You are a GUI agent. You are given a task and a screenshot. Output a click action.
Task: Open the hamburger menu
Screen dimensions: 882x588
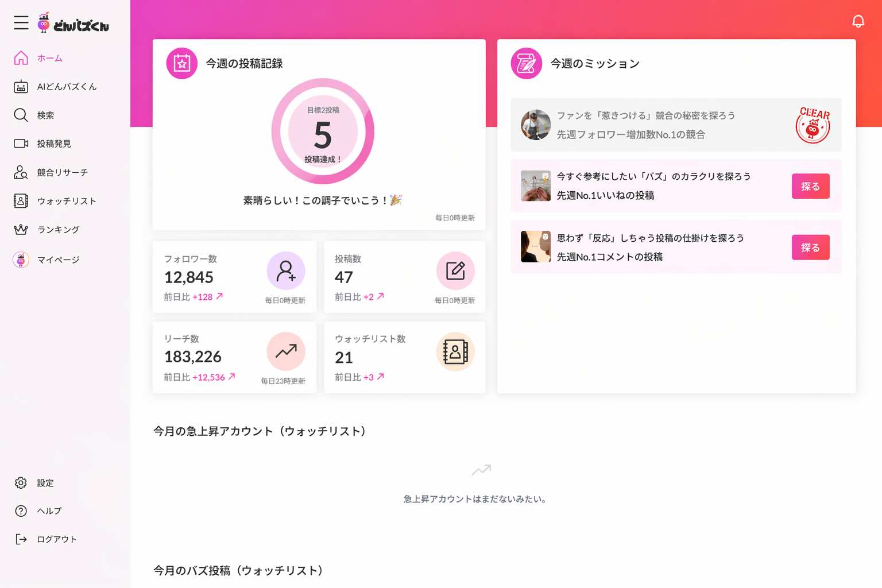(21, 23)
